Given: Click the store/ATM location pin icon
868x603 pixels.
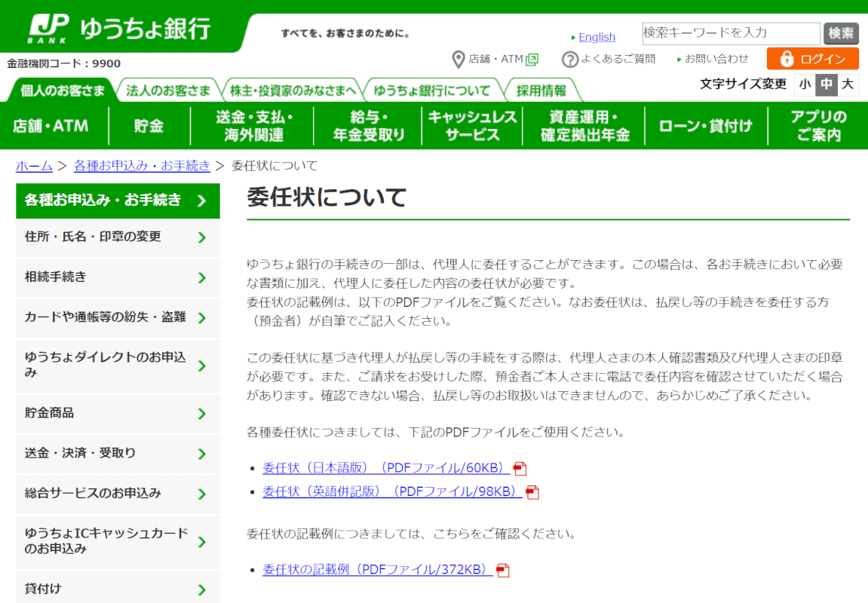Looking at the screenshot, I should point(458,59).
